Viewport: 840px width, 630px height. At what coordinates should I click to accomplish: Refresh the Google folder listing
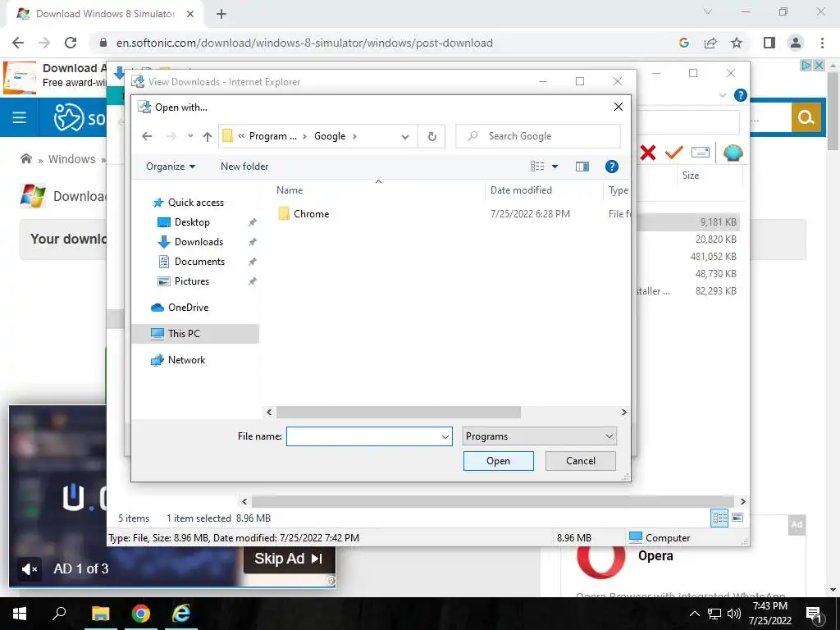click(x=431, y=136)
